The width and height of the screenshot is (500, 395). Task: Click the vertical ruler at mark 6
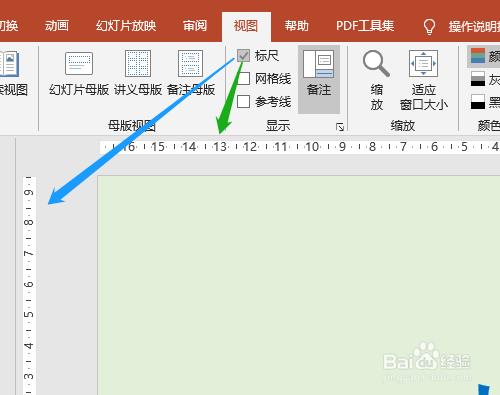(x=29, y=284)
